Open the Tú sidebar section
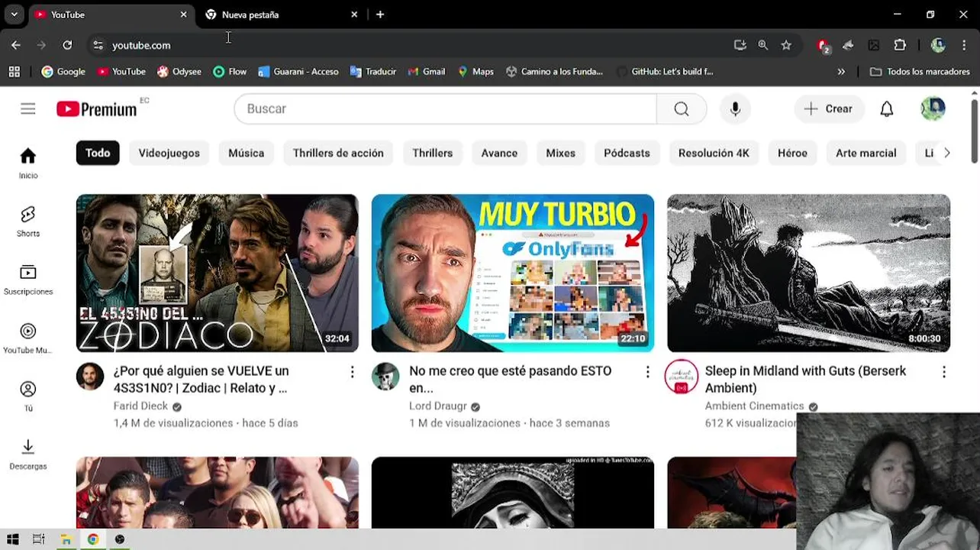Image resolution: width=980 pixels, height=550 pixels. [x=28, y=396]
